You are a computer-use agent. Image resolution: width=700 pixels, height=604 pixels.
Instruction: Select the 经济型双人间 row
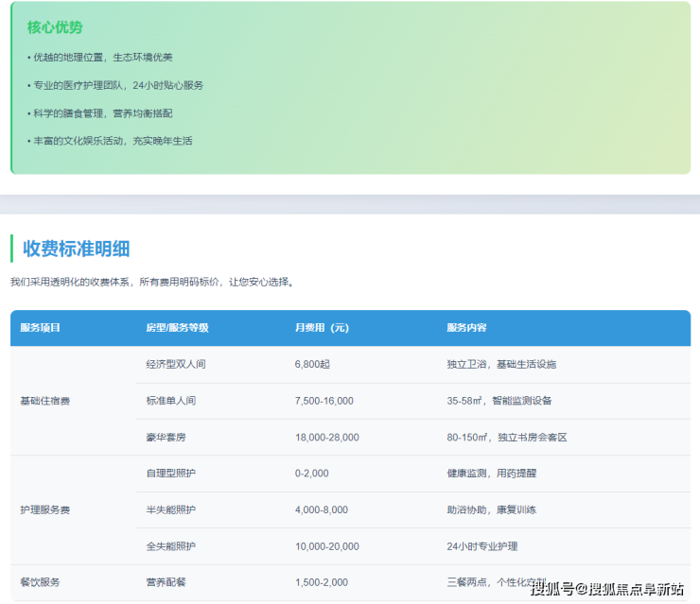click(x=176, y=364)
